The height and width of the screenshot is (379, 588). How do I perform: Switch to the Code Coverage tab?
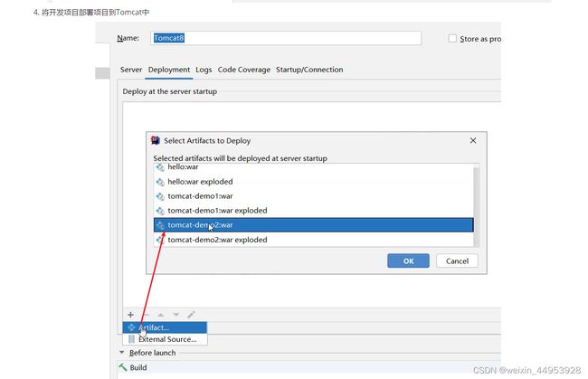[x=244, y=70]
